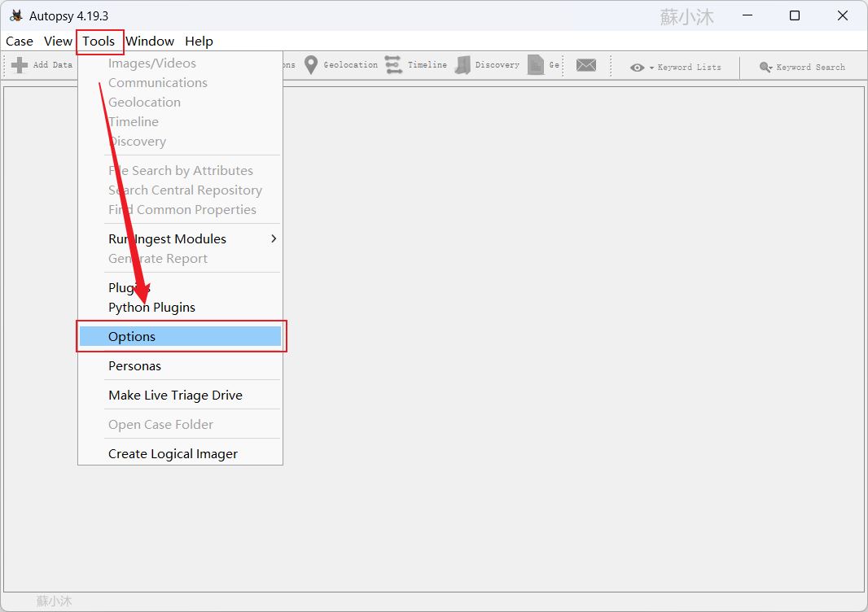Viewport: 868px width, 612px height.
Task: Open Timeline using the toolbar icon
Action: pos(393,65)
